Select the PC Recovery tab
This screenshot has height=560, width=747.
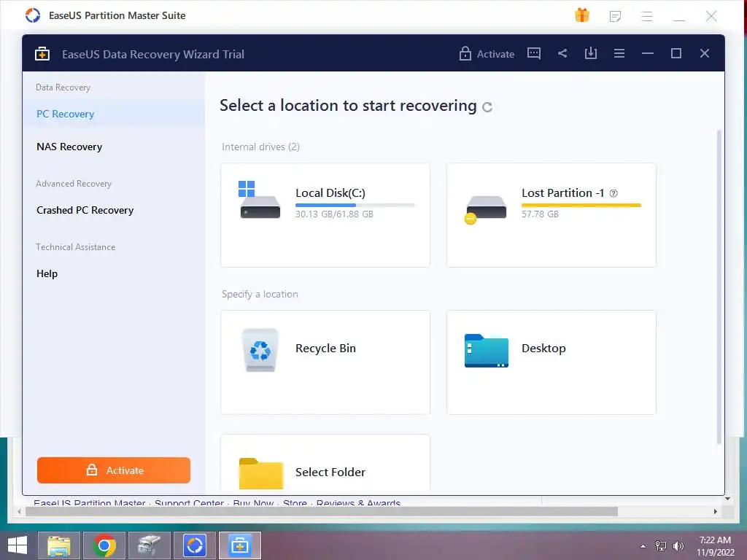(x=114, y=114)
